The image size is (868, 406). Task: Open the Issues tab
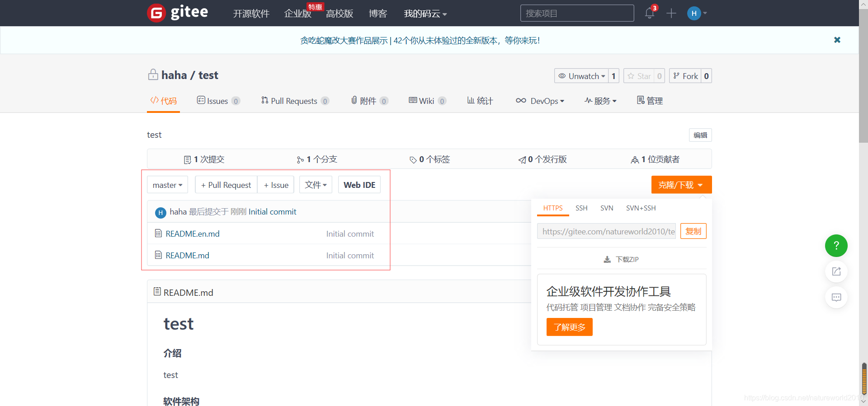[218, 101]
